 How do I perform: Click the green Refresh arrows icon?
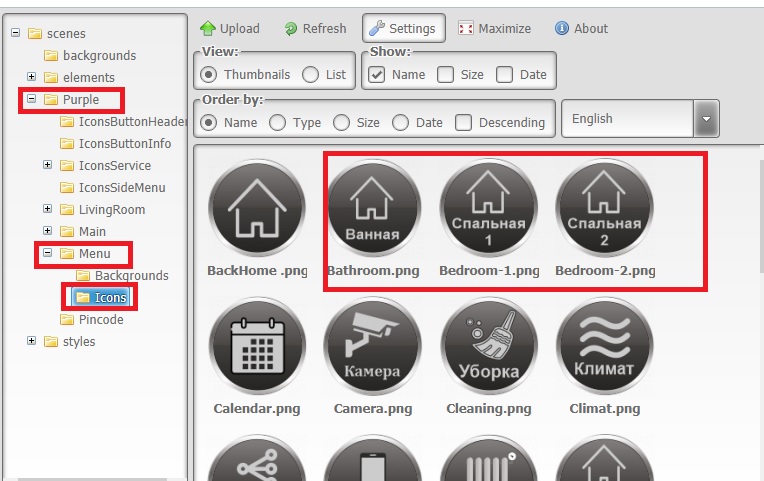pos(291,29)
